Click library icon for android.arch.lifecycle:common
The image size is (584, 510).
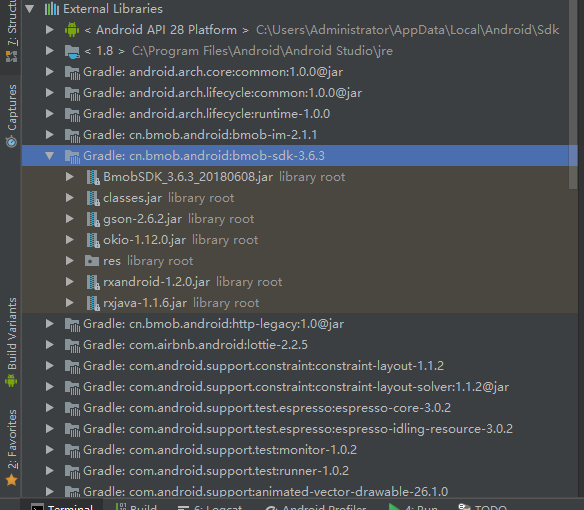pos(72,93)
